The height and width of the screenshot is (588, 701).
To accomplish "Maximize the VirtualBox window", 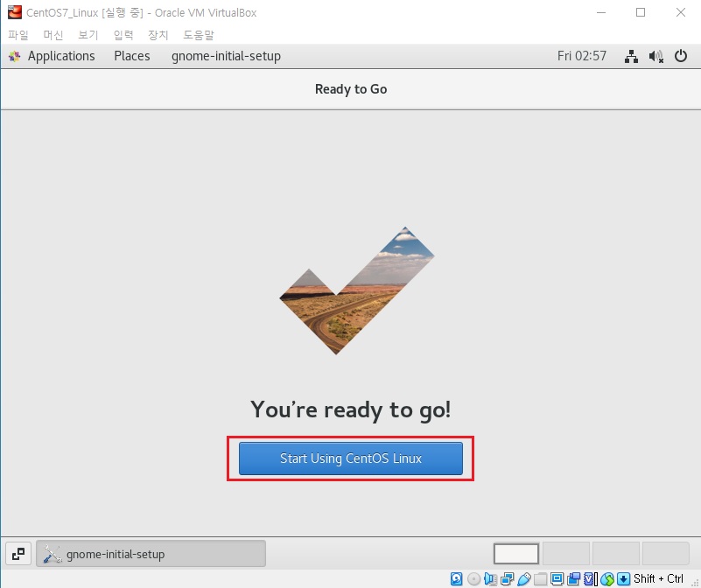I will coord(641,12).
